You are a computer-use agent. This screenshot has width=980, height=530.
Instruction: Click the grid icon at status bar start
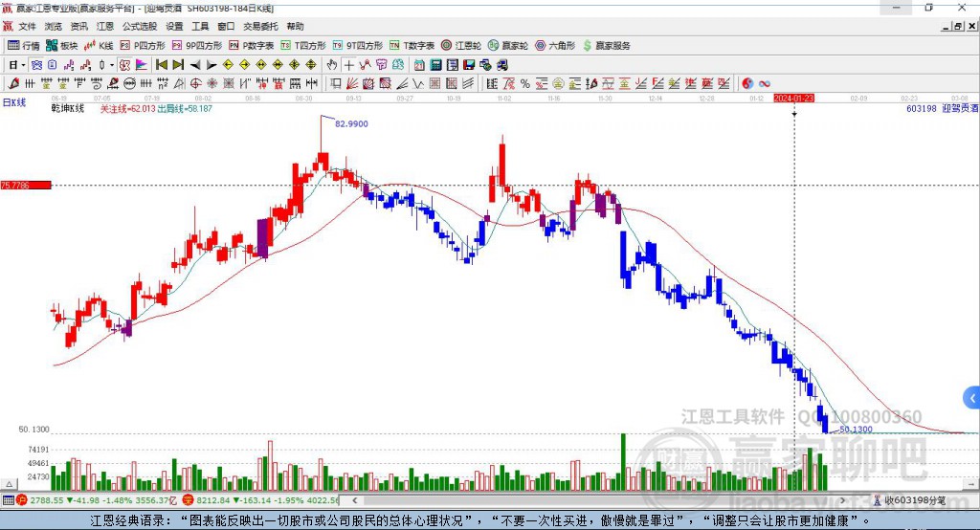pos(8,500)
